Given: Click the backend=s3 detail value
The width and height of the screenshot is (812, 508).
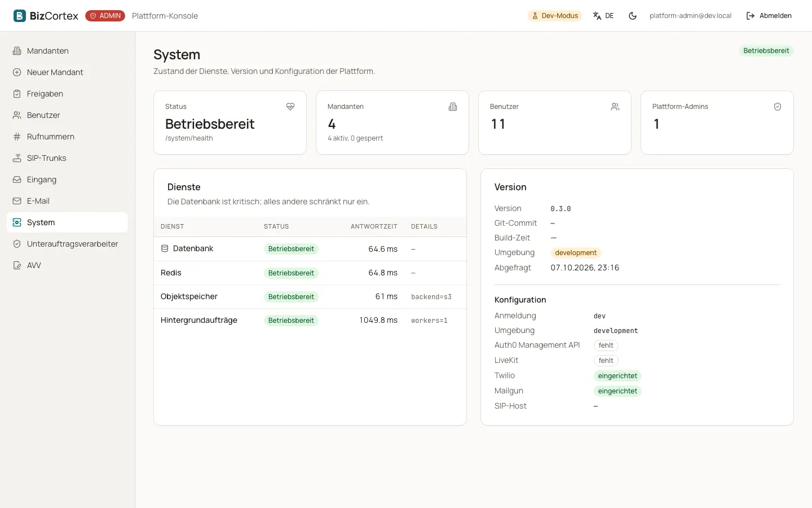Looking at the screenshot, I should pyautogui.click(x=431, y=297).
